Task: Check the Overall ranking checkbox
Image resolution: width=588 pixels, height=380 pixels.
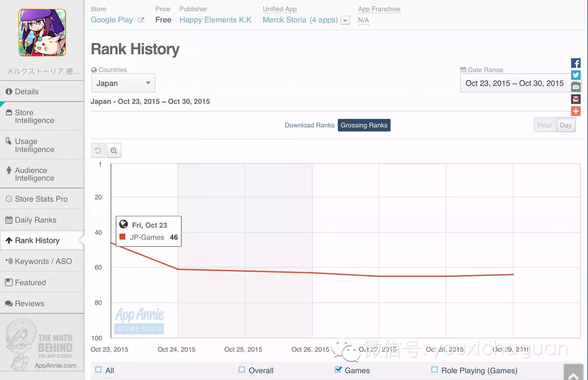Action: 242,370
